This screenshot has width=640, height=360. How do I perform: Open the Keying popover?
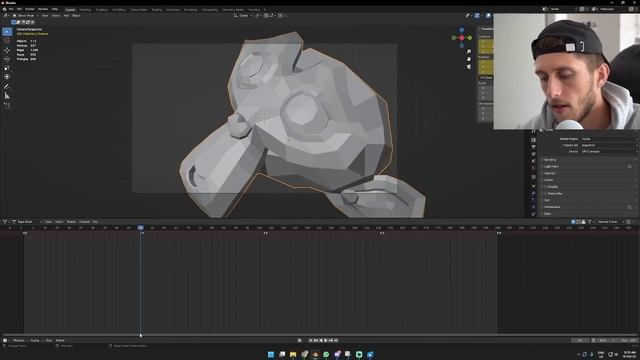click(35, 340)
